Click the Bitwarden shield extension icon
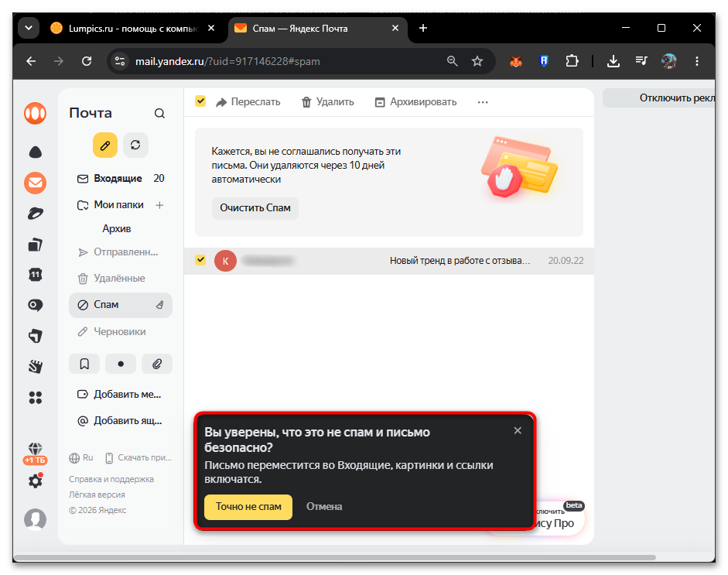 click(544, 61)
